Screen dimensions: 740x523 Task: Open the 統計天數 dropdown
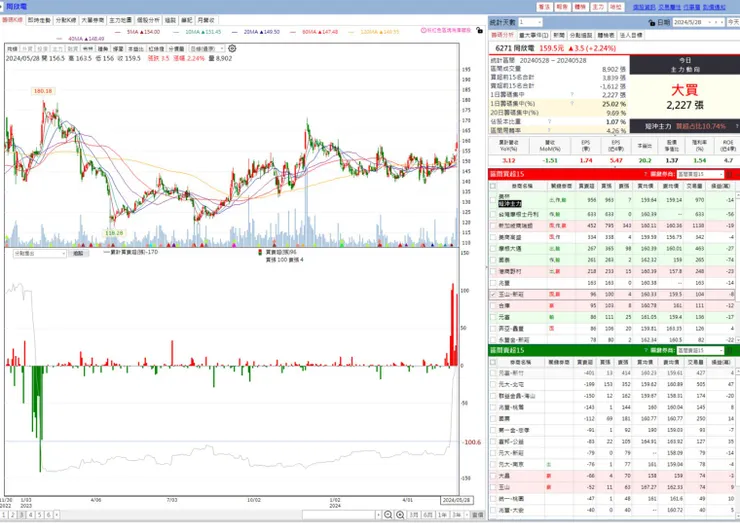click(x=539, y=22)
